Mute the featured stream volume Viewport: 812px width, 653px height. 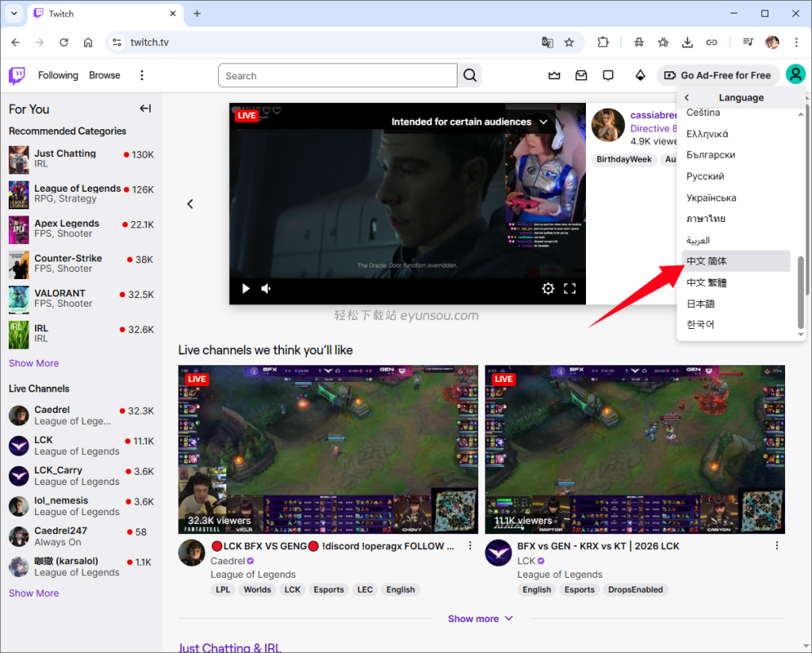pyautogui.click(x=266, y=288)
